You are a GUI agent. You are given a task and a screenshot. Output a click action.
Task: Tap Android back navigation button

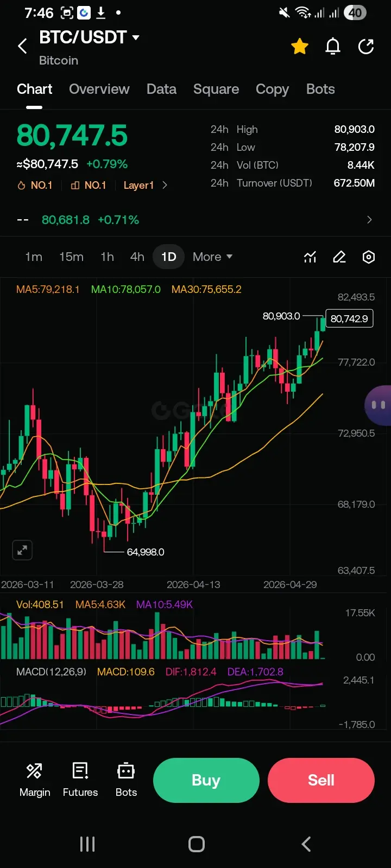pyautogui.click(x=306, y=844)
